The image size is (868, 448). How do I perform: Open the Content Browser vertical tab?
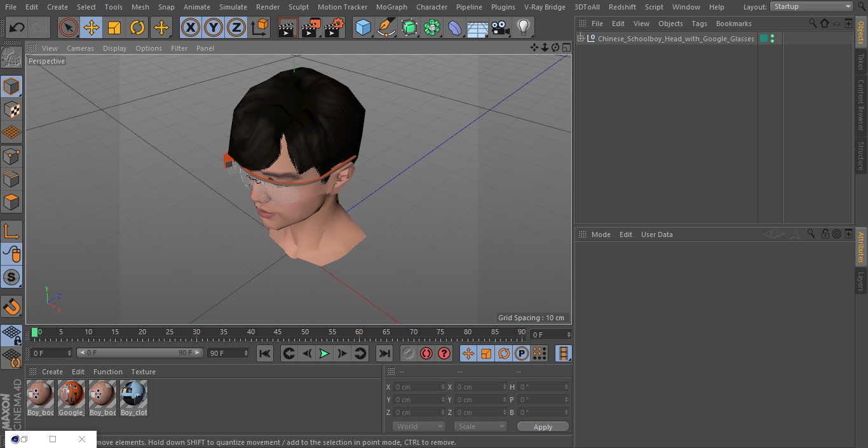point(861,105)
